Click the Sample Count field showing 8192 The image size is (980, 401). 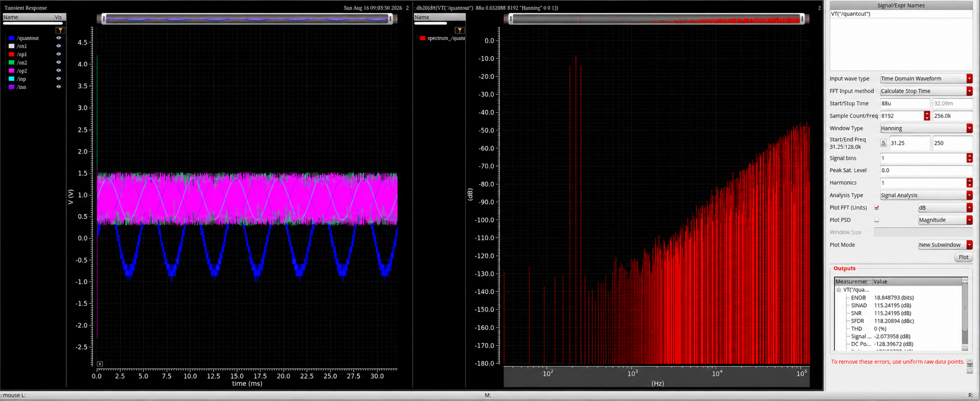tap(901, 115)
